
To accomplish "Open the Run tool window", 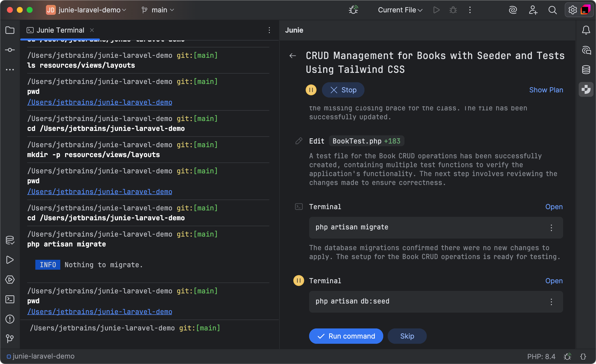I will (x=10, y=260).
